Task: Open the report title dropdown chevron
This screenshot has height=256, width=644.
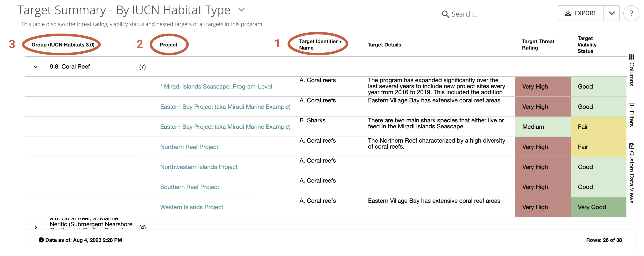Action: (x=241, y=10)
